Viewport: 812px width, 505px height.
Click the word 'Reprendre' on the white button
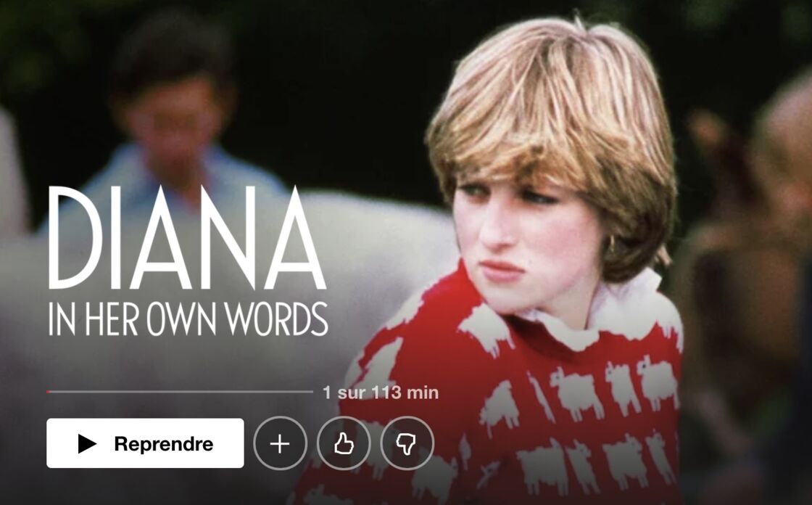[x=164, y=444]
